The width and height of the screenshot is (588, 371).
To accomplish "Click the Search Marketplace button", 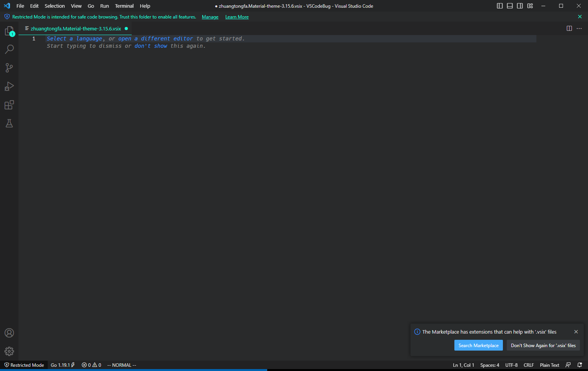I will click(x=478, y=345).
